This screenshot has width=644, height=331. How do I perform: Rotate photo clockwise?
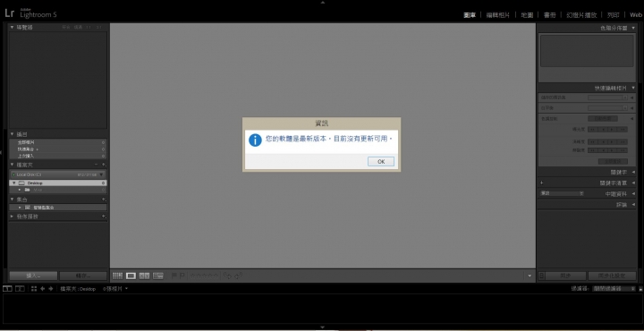coord(238,276)
